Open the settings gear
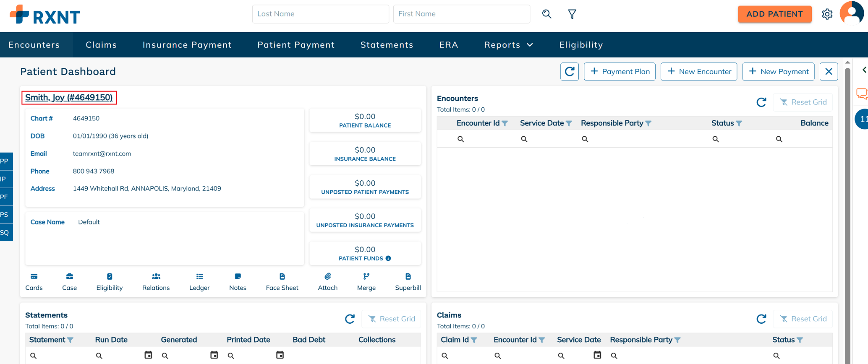Image resolution: width=868 pixels, height=364 pixels. [827, 14]
